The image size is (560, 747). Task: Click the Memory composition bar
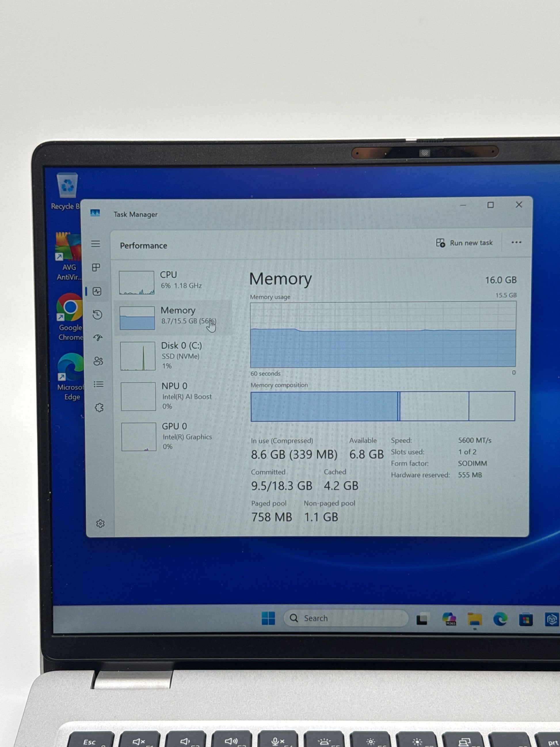(x=383, y=406)
